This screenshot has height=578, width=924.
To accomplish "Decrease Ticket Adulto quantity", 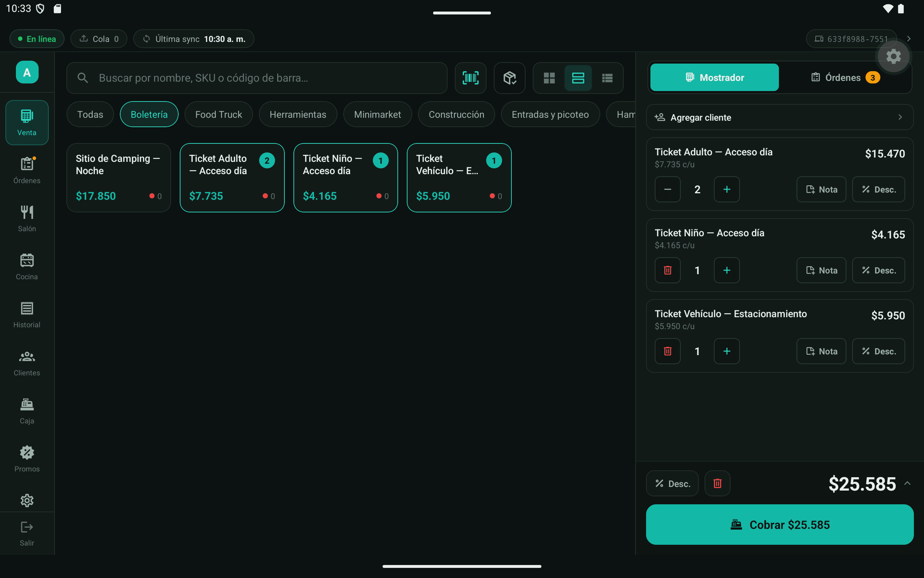I will (x=667, y=189).
